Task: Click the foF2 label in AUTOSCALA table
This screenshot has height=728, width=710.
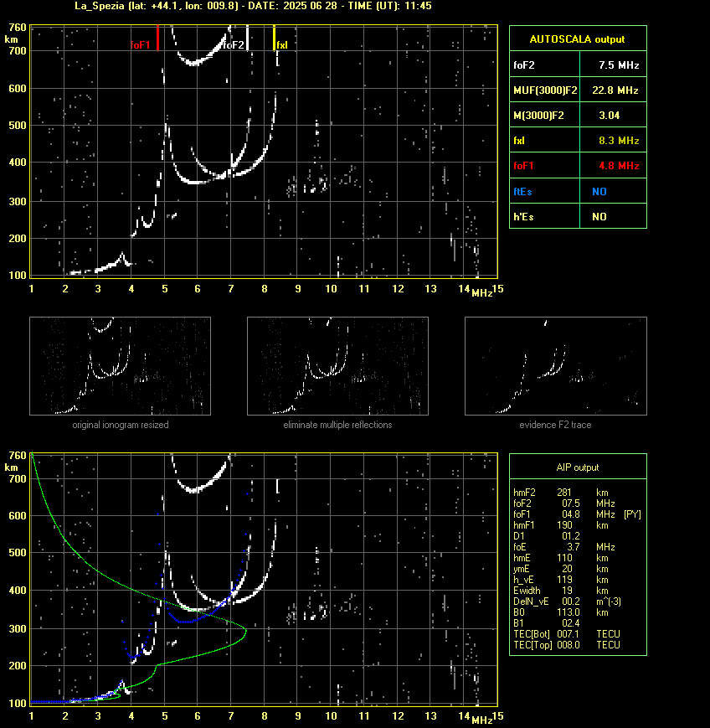Action: (524, 65)
